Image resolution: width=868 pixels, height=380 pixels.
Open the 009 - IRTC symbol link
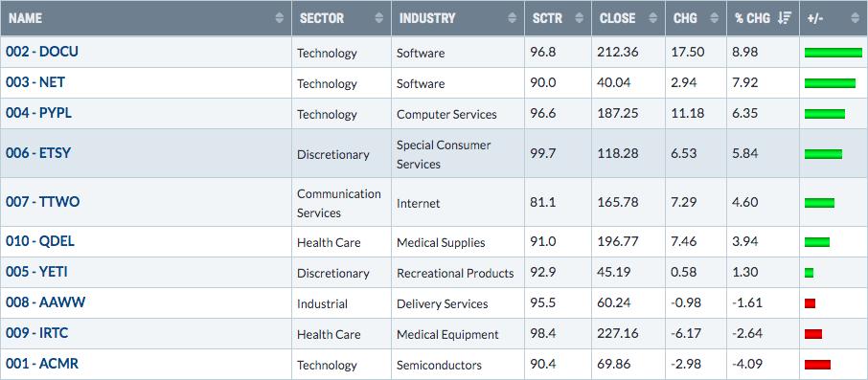click(37, 333)
